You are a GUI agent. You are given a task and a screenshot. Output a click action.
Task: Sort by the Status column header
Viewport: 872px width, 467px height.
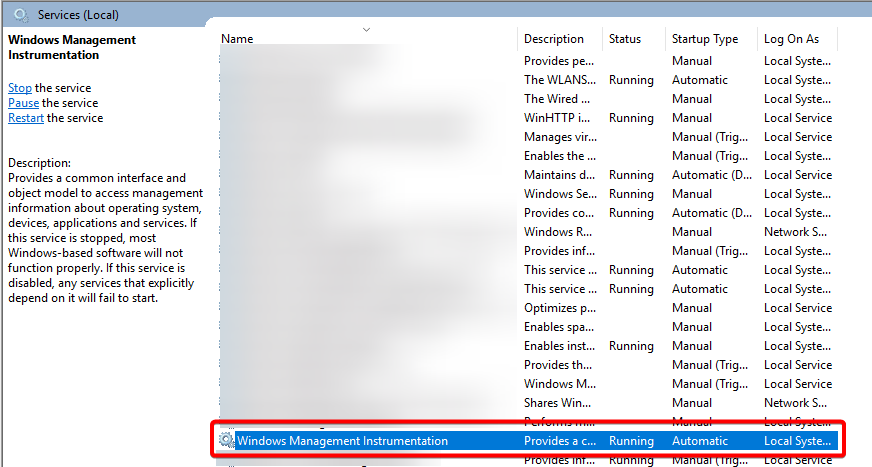[x=625, y=39]
